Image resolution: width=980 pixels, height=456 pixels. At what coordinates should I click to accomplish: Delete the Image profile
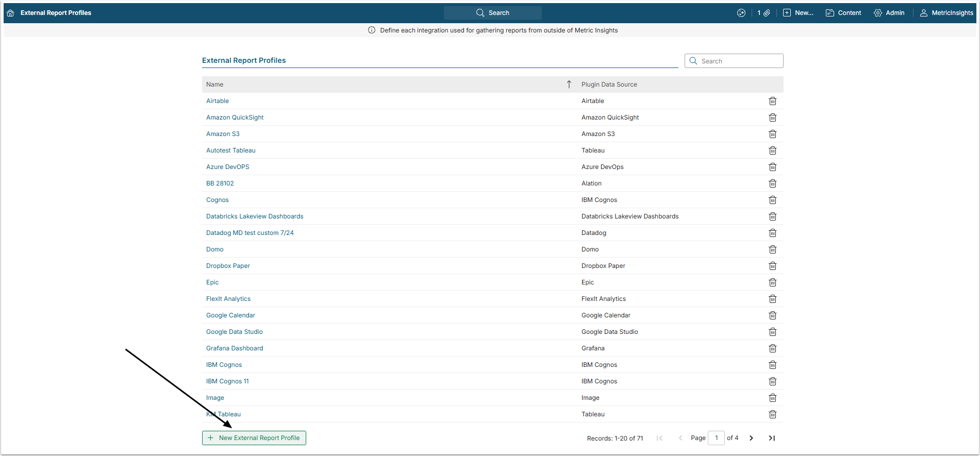click(772, 398)
